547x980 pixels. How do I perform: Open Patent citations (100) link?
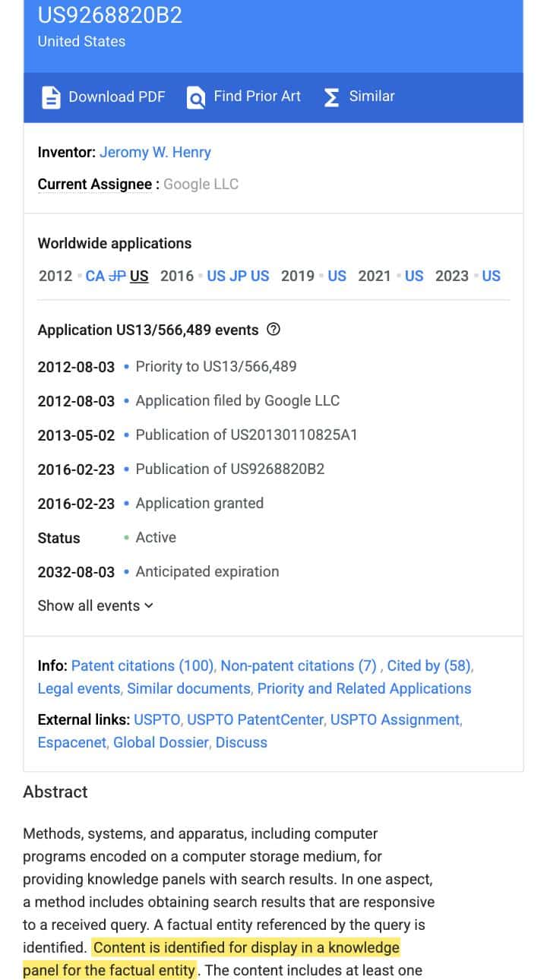[143, 665]
